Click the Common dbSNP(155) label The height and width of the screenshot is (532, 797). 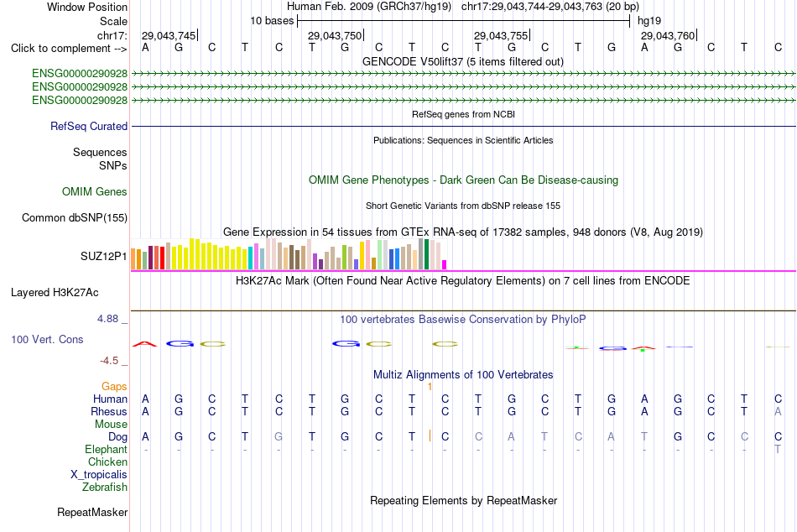click(74, 217)
